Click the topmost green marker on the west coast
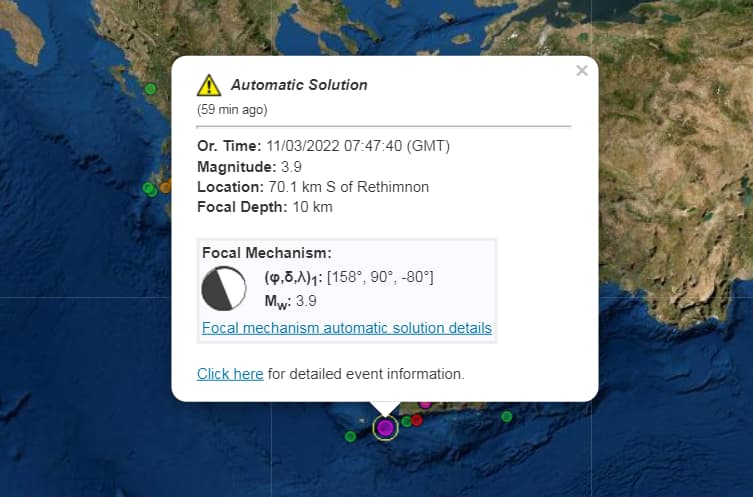This screenshot has width=753, height=497. 151,89
